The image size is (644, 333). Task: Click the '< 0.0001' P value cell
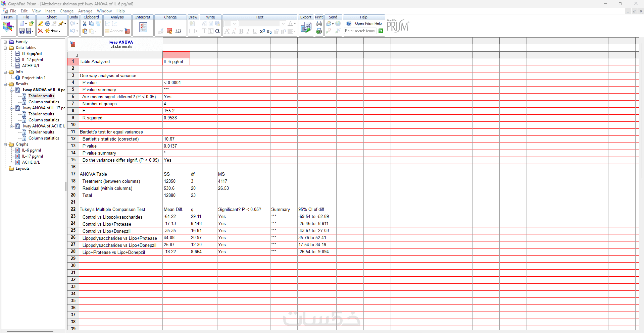pos(176,82)
